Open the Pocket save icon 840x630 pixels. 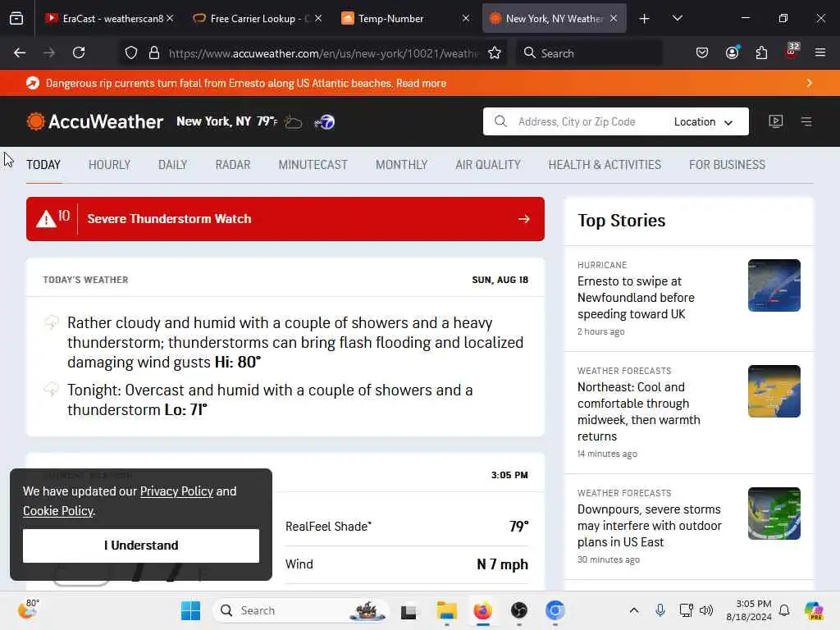tap(702, 52)
